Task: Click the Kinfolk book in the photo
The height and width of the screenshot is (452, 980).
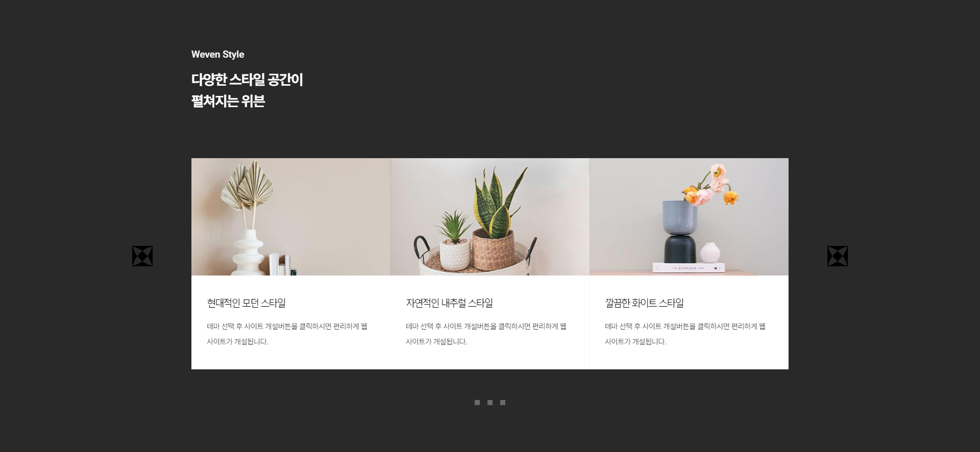Action: (689, 268)
